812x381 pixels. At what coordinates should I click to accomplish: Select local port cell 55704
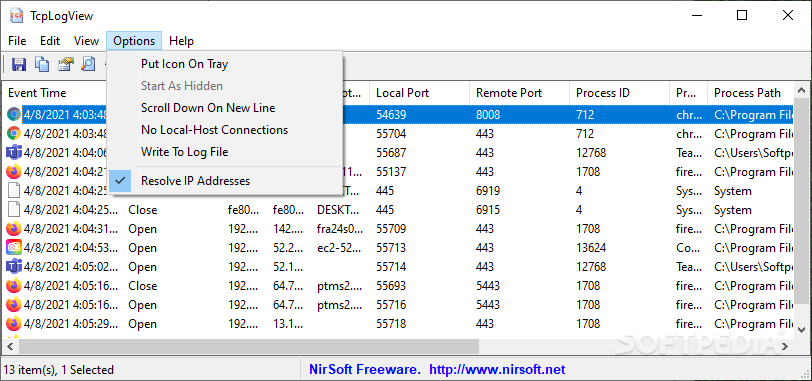pos(391,134)
